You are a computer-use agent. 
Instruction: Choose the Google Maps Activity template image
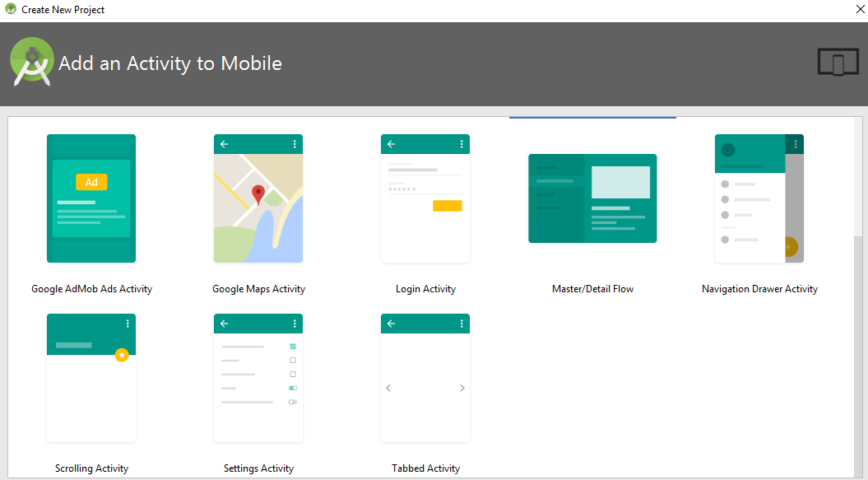point(258,198)
